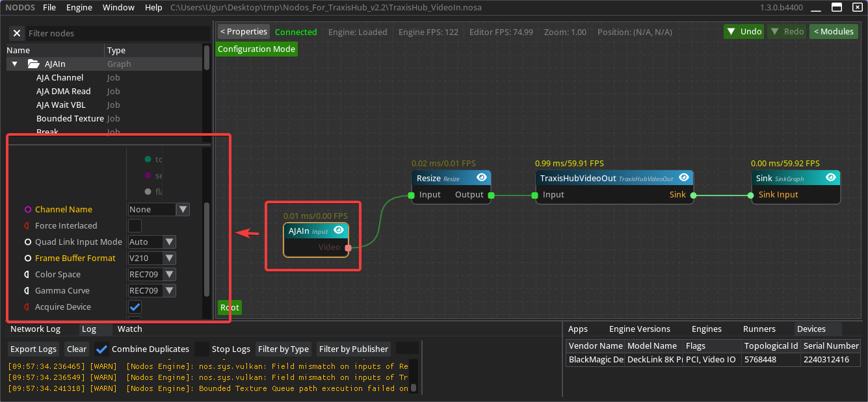Screen dimensions: 868x402
Task: Click the eye icon on the Sink node
Action: click(831, 177)
